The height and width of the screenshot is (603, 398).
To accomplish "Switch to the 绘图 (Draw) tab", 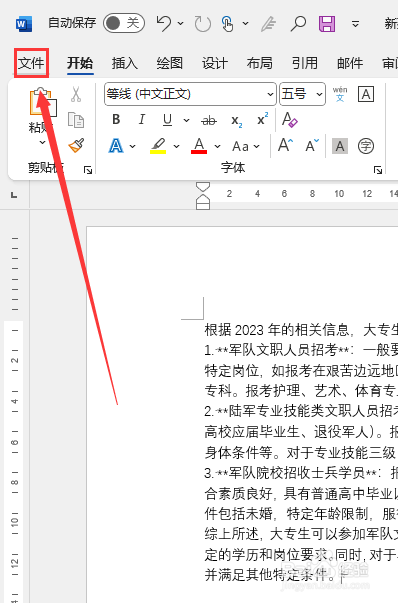I will [x=170, y=63].
